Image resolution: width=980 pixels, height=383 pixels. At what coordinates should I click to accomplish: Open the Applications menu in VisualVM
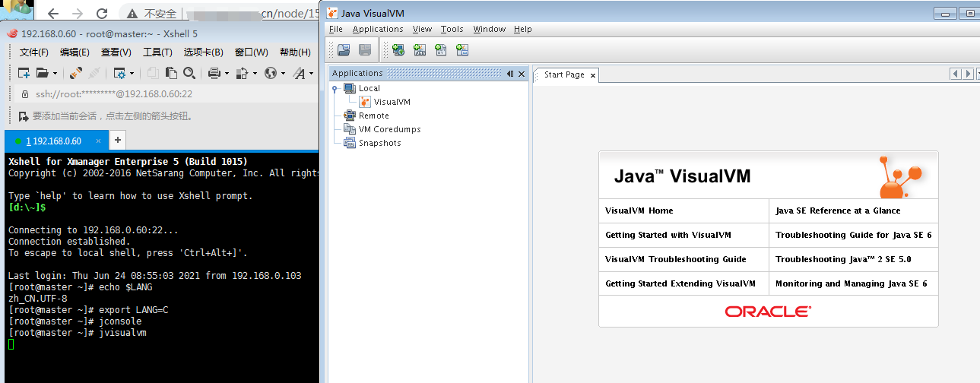point(378,29)
